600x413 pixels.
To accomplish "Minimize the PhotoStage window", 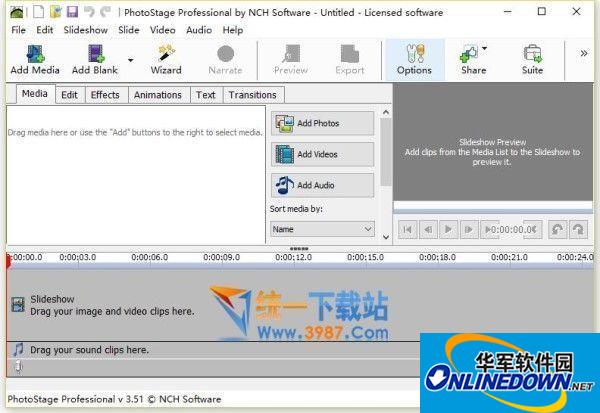I will click(x=508, y=11).
